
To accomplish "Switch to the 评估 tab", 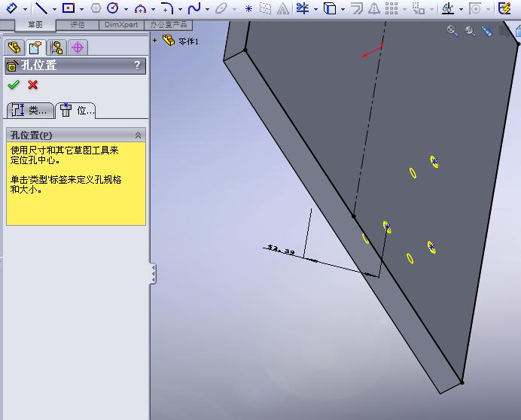I will click(78, 25).
